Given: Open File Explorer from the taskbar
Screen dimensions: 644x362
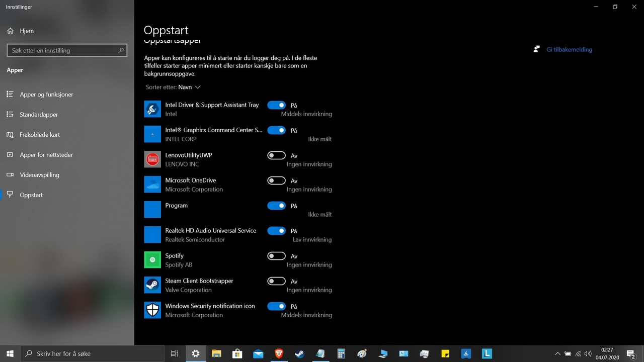Looking at the screenshot, I should [x=216, y=353].
